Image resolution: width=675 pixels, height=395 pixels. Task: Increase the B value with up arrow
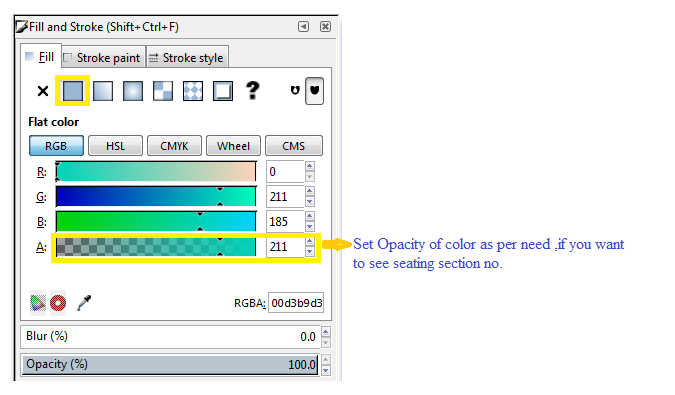pyautogui.click(x=310, y=216)
